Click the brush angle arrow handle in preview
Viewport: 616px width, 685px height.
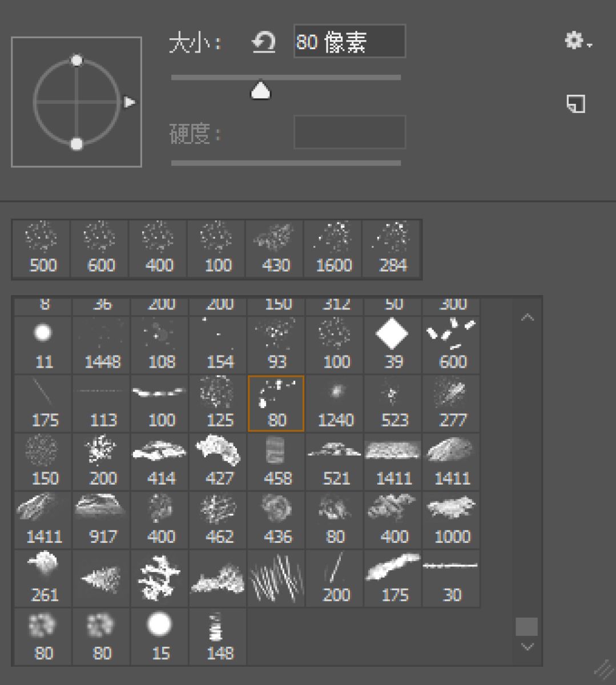[x=130, y=102]
